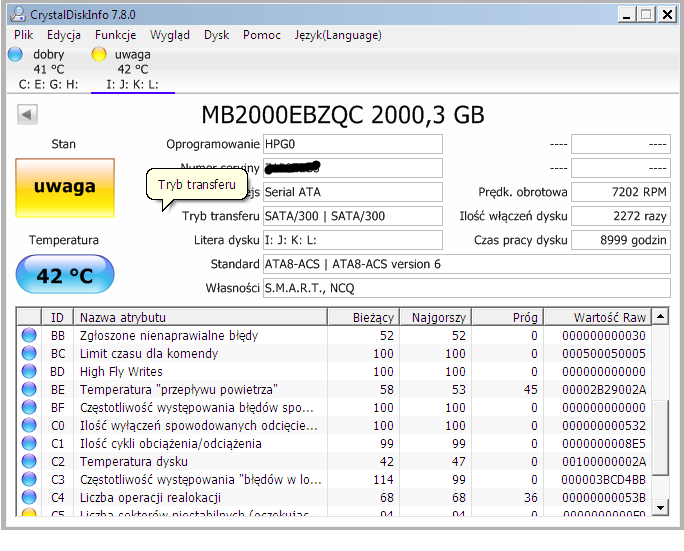
Task: Click the power-on hours value 8999 godzin
Action: click(620, 240)
